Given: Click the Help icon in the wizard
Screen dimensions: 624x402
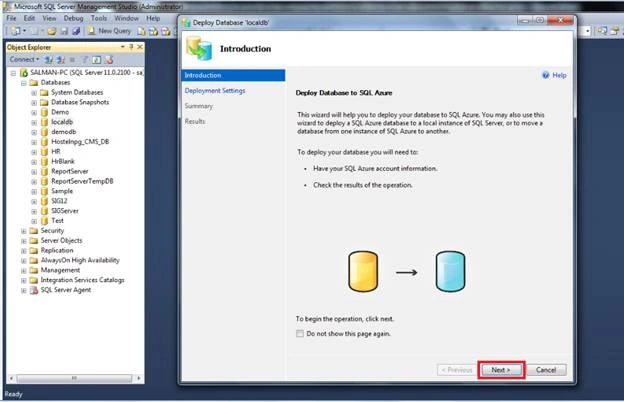Looking at the screenshot, I should pos(546,75).
